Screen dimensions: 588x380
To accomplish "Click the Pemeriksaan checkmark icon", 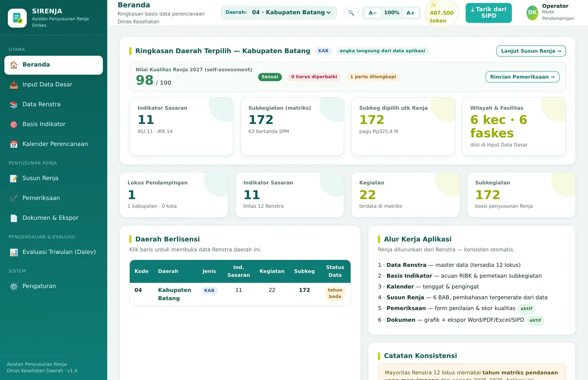I will tap(14, 198).
